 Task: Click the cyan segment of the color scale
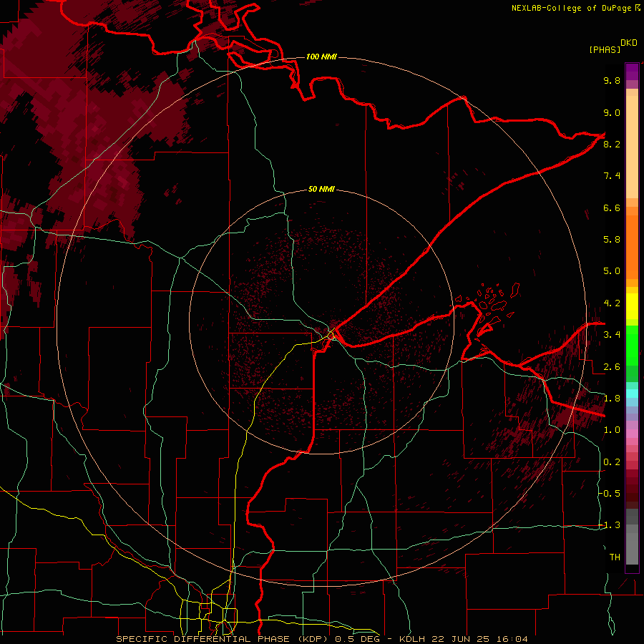point(632,393)
